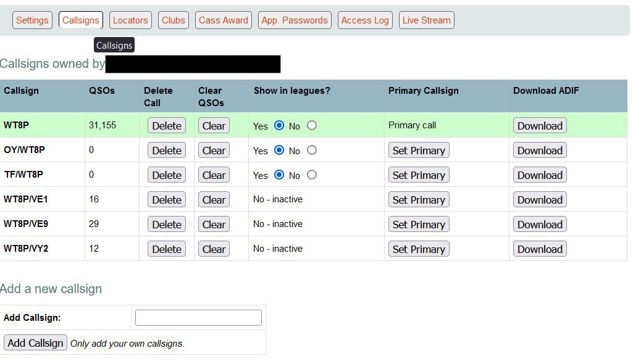Screen dimensions: 633x364
Task: Set OY/WT8P as primary callsign
Action: 418,151
